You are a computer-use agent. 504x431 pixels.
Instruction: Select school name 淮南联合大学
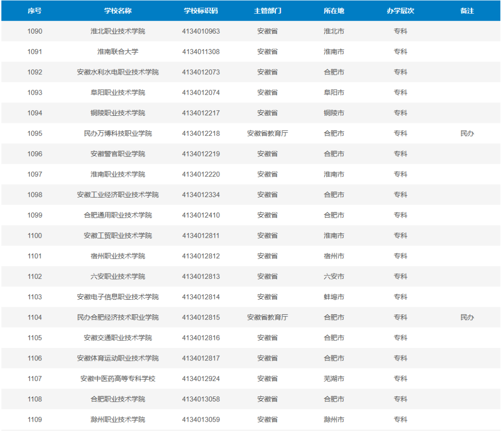pos(118,51)
